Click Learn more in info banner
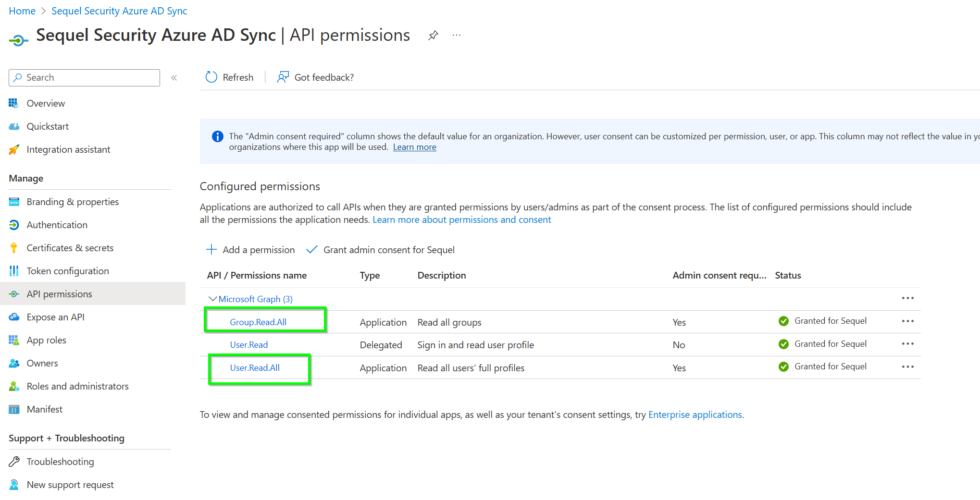 tap(415, 147)
